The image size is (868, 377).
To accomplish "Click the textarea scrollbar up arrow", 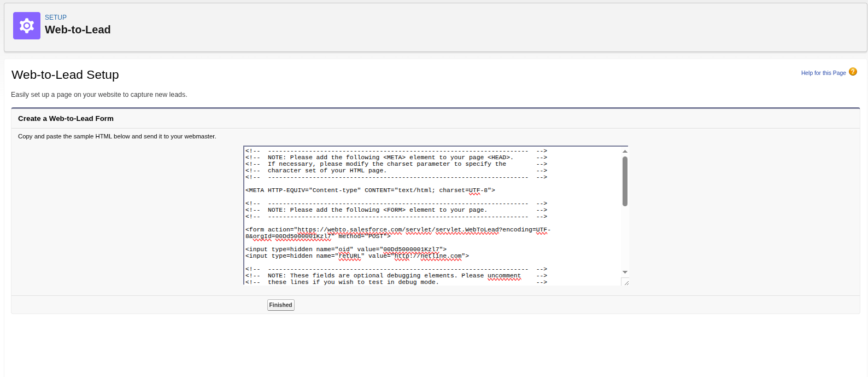I will point(625,152).
